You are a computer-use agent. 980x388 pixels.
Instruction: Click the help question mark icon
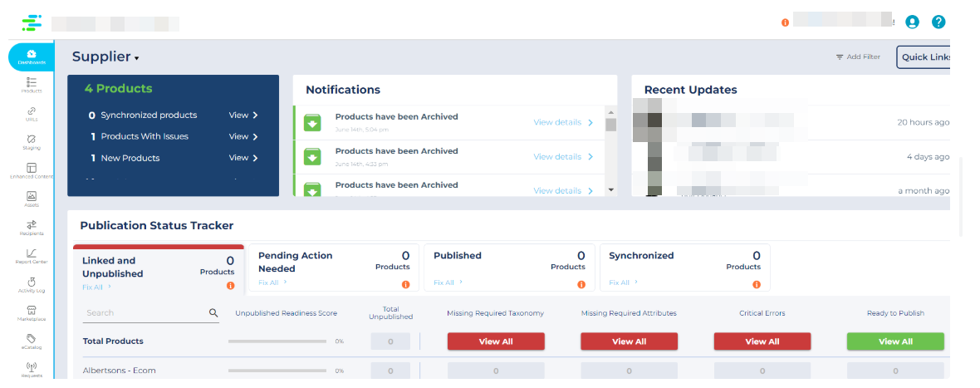click(938, 22)
